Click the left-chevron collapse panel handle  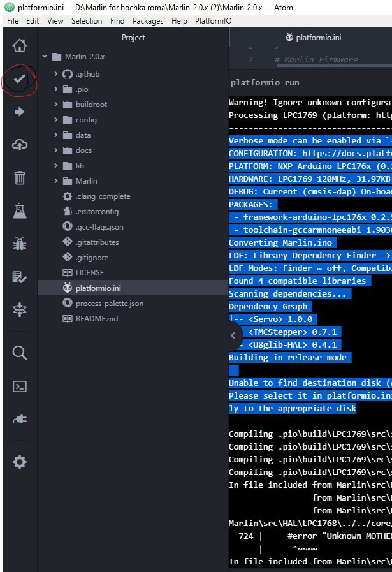click(x=233, y=335)
